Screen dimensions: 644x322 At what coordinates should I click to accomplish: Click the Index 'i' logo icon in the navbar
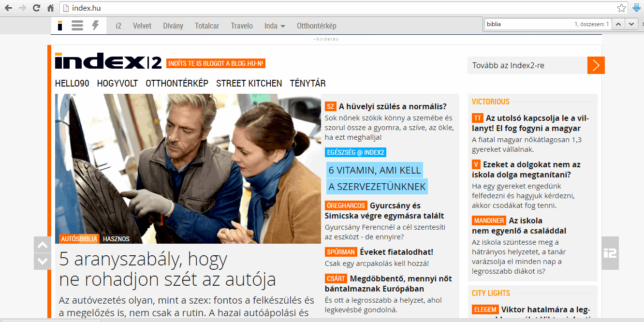point(60,26)
